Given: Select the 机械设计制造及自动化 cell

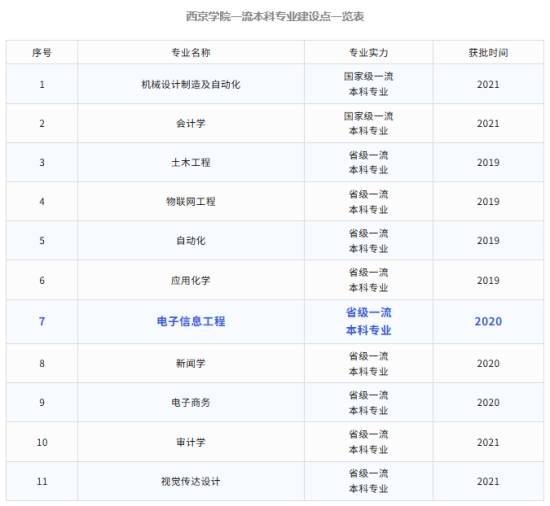Looking at the screenshot, I should tap(191, 84).
